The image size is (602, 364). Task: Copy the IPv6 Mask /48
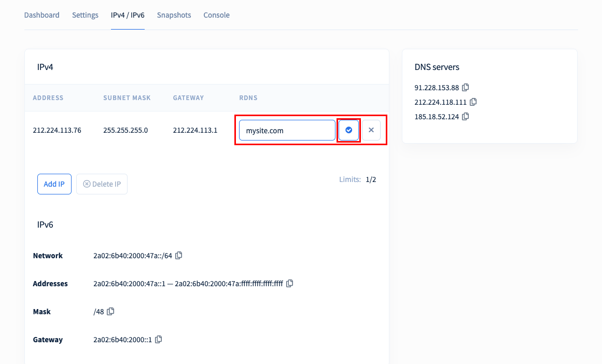point(110,312)
